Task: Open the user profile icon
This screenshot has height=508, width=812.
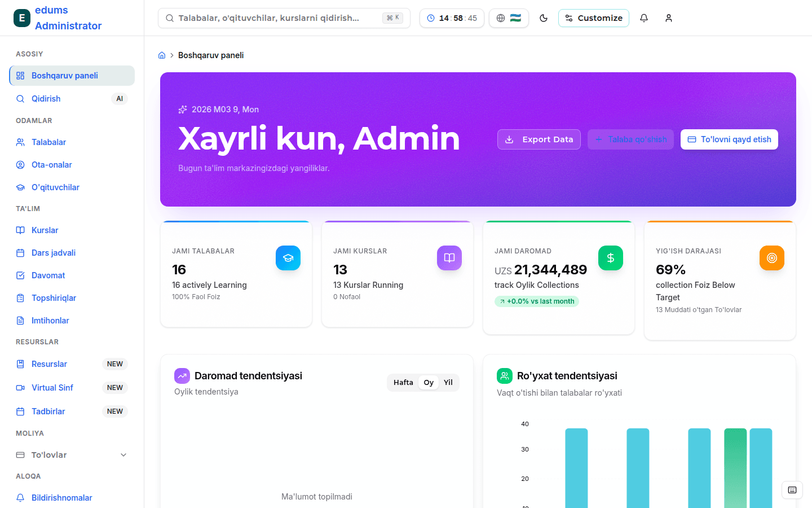Action: pos(668,17)
